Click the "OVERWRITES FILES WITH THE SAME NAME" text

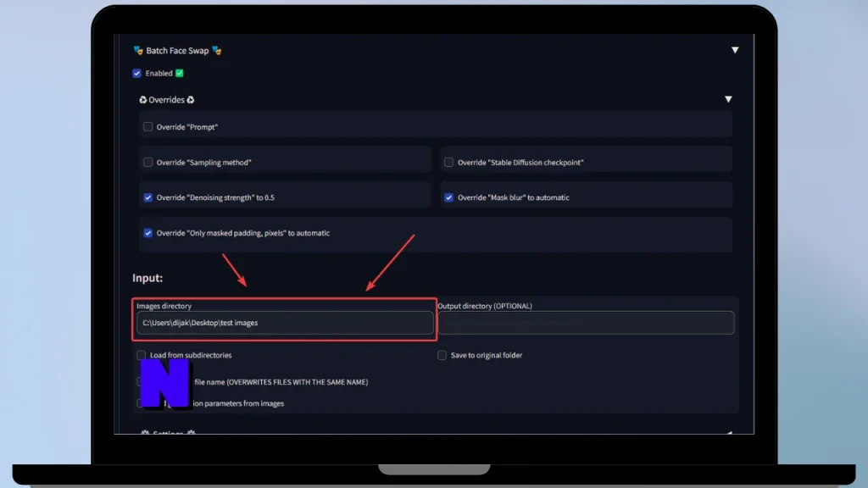point(298,382)
